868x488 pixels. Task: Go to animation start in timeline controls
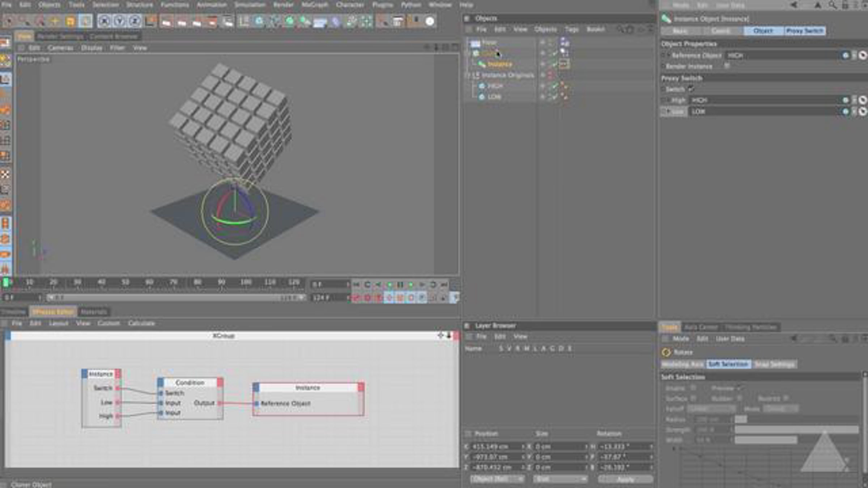point(356,285)
